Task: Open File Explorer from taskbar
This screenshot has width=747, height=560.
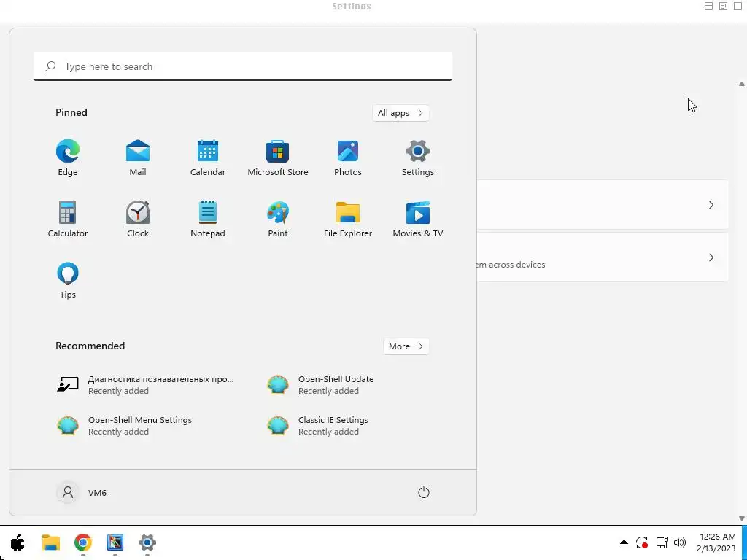Action: coord(50,542)
